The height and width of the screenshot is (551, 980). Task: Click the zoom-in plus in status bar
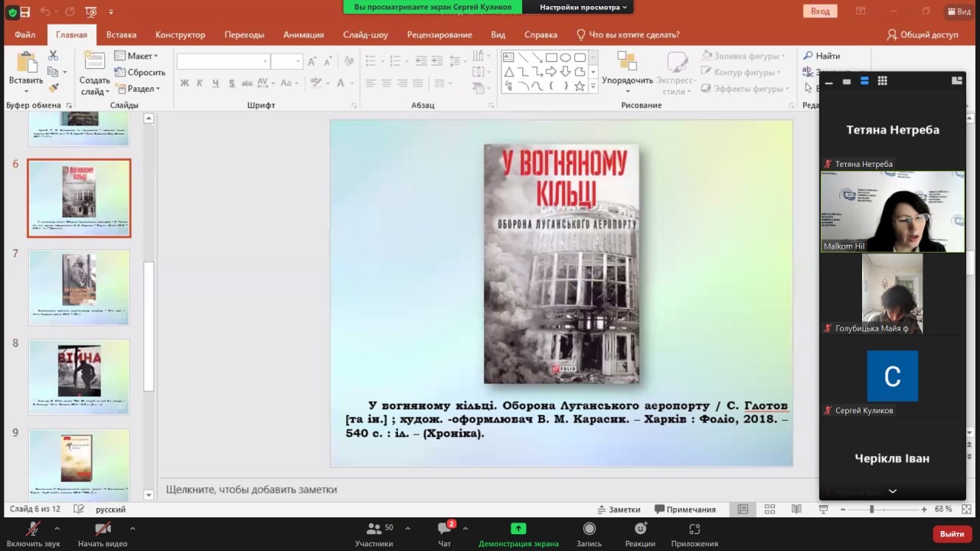point(924,509)
